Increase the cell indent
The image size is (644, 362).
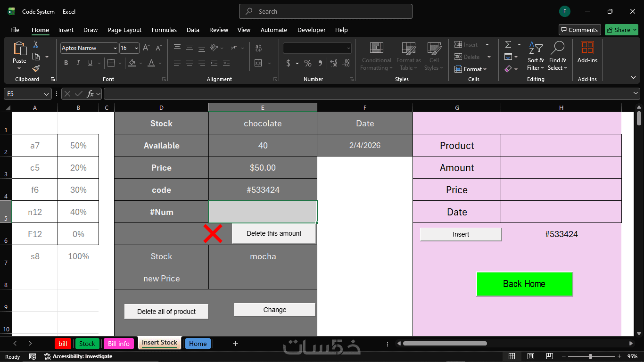(x=226, y=63)
